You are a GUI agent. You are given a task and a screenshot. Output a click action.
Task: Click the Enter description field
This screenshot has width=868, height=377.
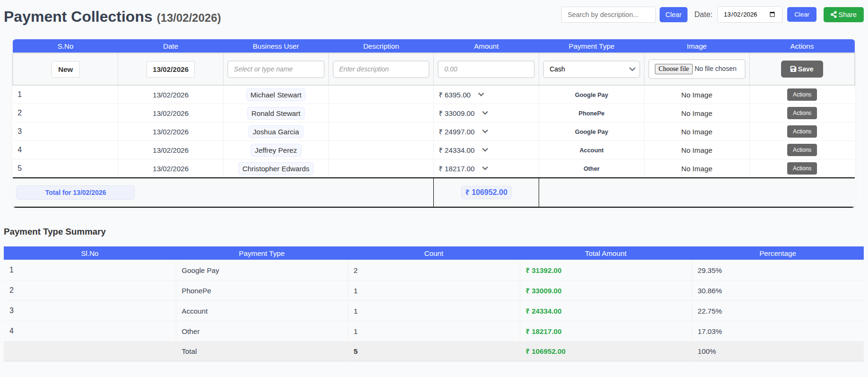[x=381, y=69]
